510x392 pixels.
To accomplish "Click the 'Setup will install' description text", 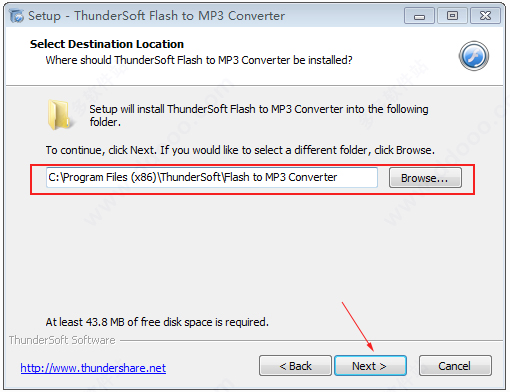I will [x=259, y=115].
